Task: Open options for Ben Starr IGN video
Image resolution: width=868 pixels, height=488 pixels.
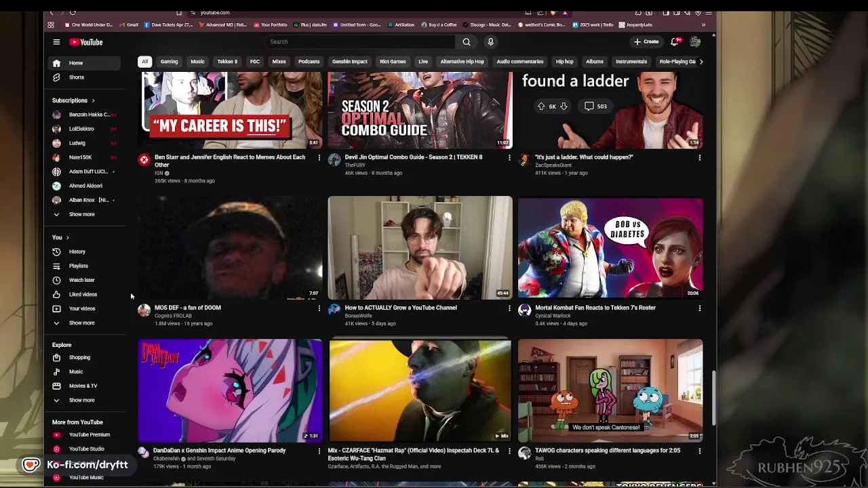Action: click(x=319, y=157)
